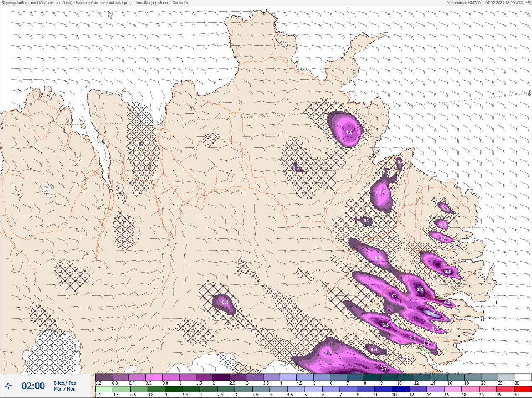Image resolution: width=532 pixels, height=398 pixels.
Task: Pick the dark green bottom swatch labeled 1
Action: click(173, 389)
